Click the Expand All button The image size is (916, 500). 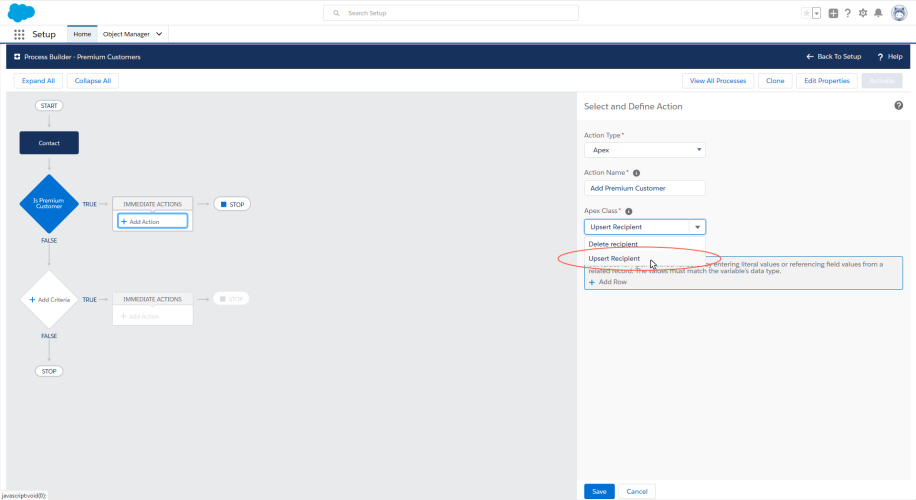[x=39, y=81]
